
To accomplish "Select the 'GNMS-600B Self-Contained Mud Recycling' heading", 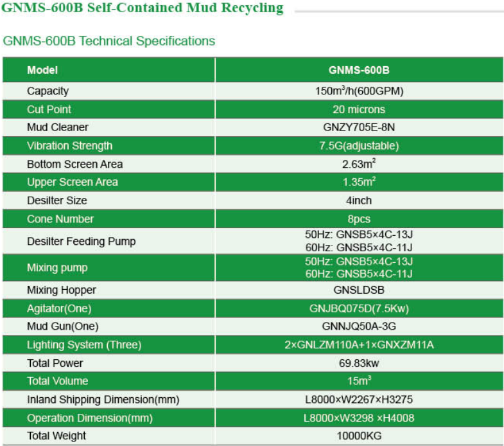I will click(143, 8).
